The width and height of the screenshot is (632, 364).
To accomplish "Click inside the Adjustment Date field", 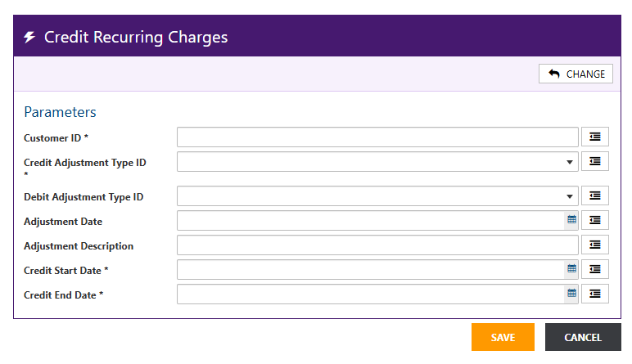I will pos(370,221).
